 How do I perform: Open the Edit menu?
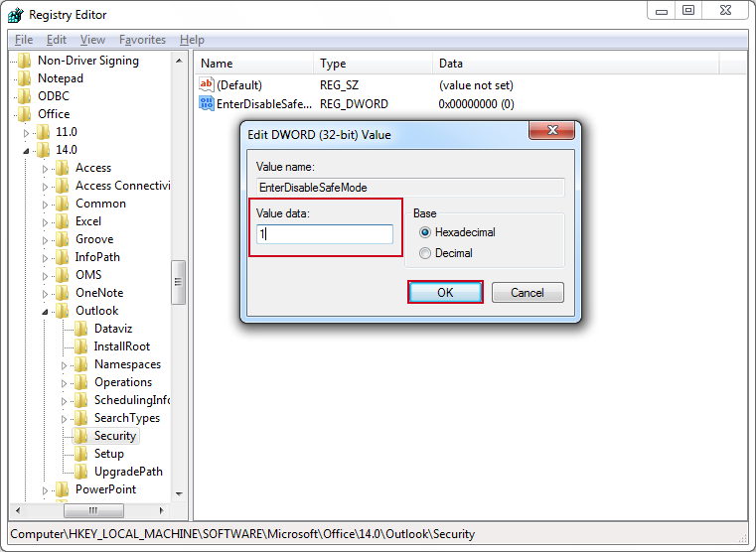pyautogui.click(x=57, y=40)
